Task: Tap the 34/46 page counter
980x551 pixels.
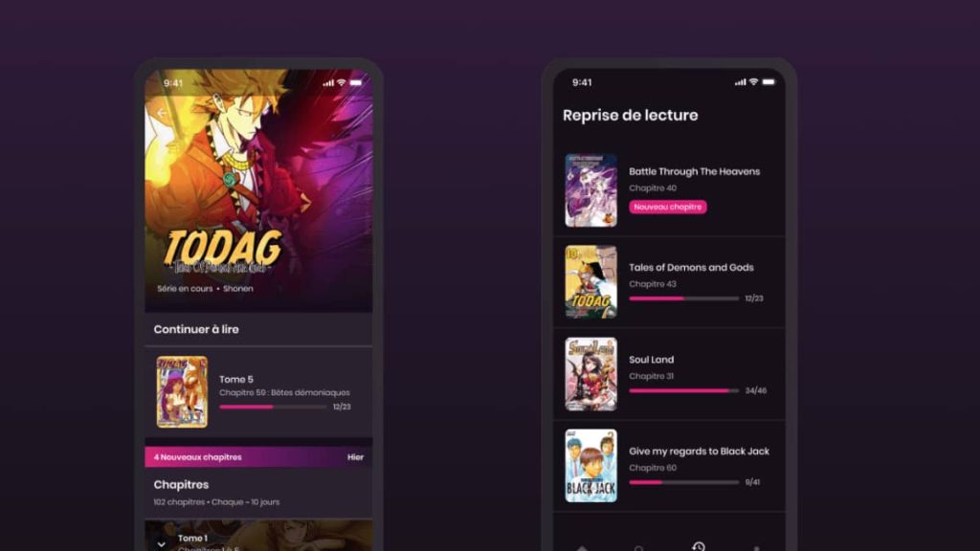Action: (x=756, y=390)
